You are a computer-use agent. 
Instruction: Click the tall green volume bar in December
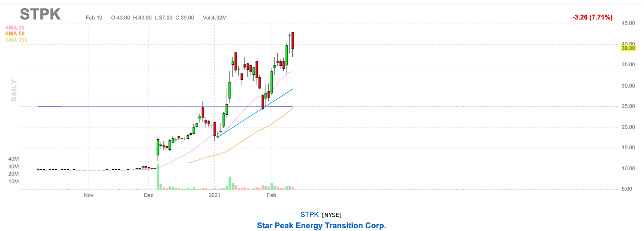[158, 177]
